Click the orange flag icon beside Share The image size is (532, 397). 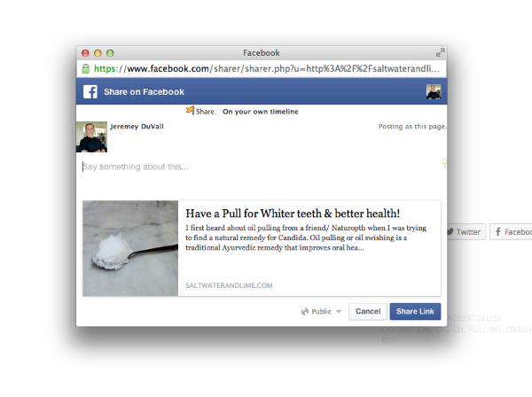click(191, 110)
